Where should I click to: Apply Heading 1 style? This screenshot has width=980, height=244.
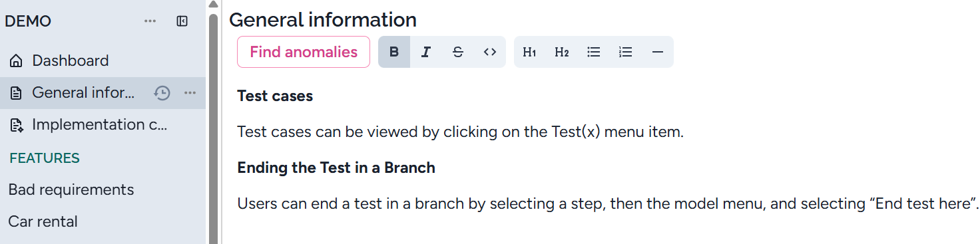(x=530, y=52)
